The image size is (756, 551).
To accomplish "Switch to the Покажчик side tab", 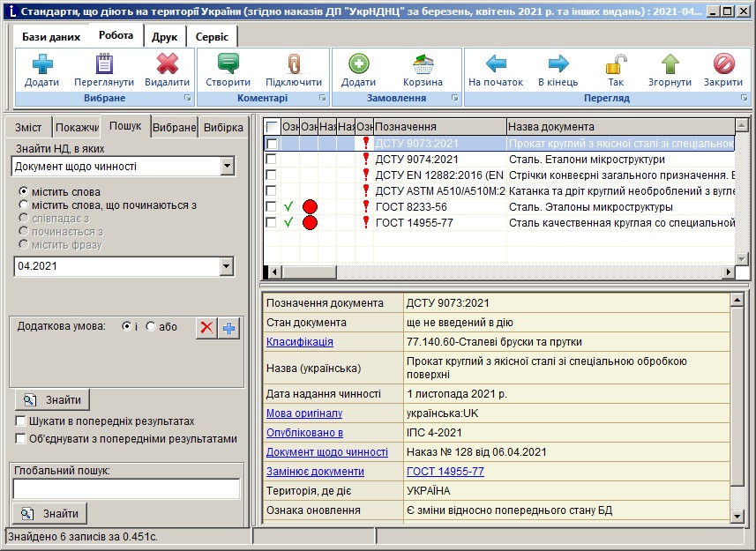I will coord(77,128).
